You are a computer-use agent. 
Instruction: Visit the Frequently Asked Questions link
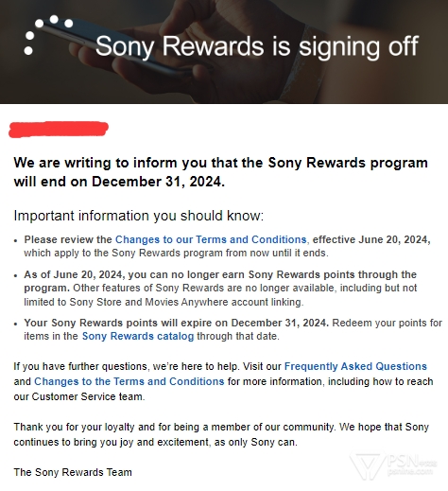pos(355,366)
